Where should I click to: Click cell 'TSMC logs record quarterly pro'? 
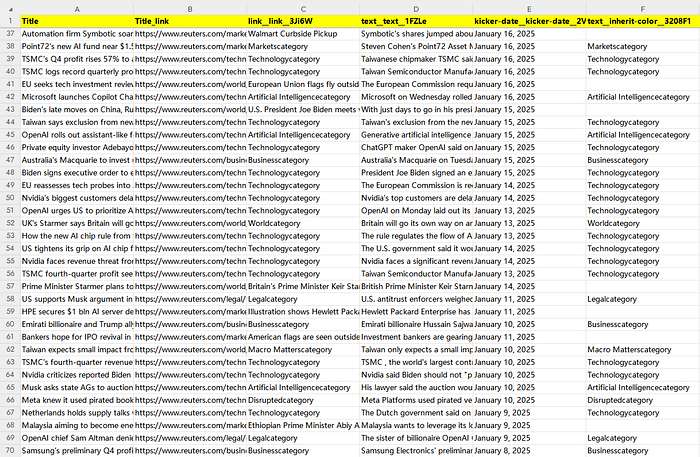(x=77, y=71)
